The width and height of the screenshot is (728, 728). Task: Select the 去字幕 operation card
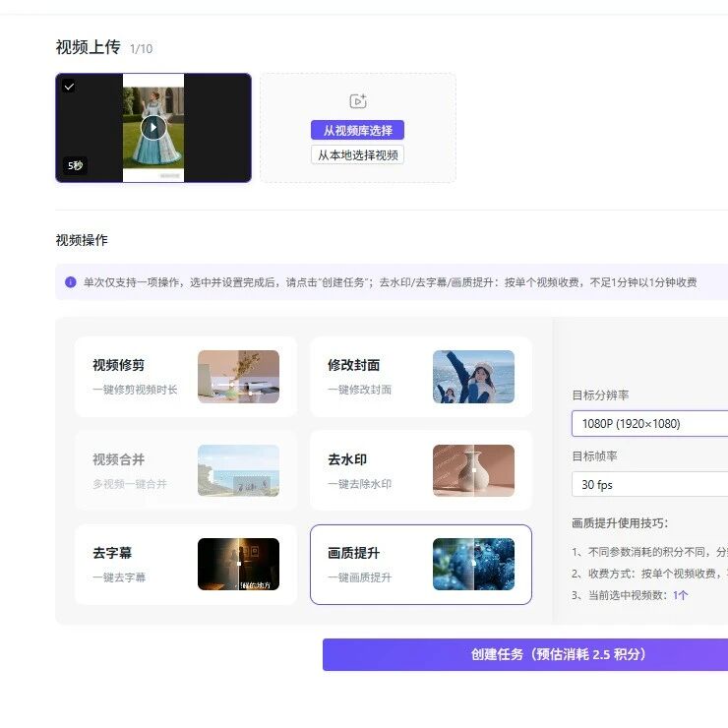[x=186, y=564]
